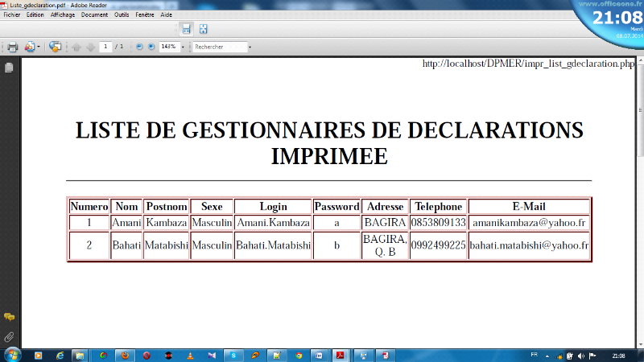Open the Comments panel sidebar icon
The image size is (644, 362).
[x=9, y=317]
